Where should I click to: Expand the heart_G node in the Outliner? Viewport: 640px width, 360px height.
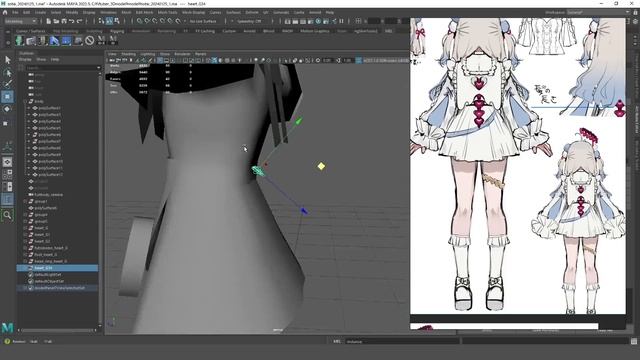pyautogui.click(x=26, y=228)
